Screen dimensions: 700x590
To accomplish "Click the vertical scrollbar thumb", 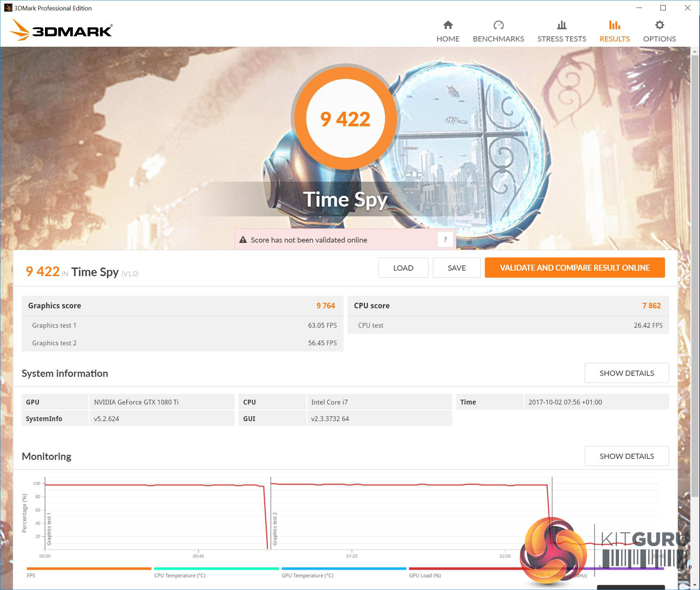I will 694,277.
